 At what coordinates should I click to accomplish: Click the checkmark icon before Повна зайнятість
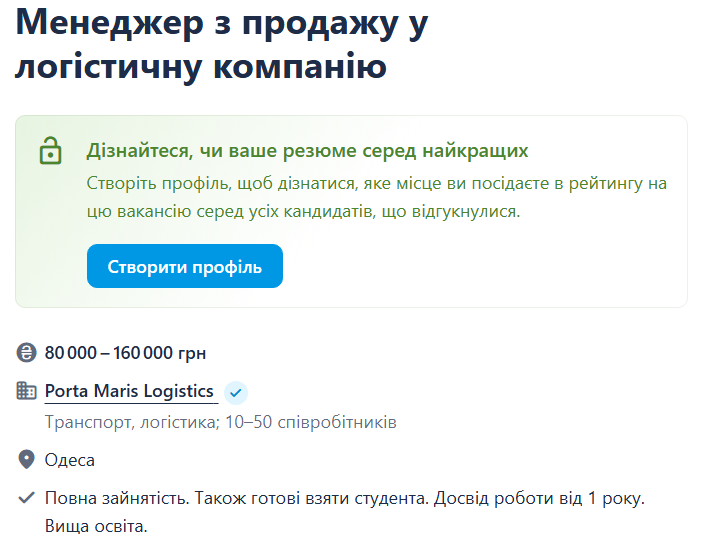[27, 497]
